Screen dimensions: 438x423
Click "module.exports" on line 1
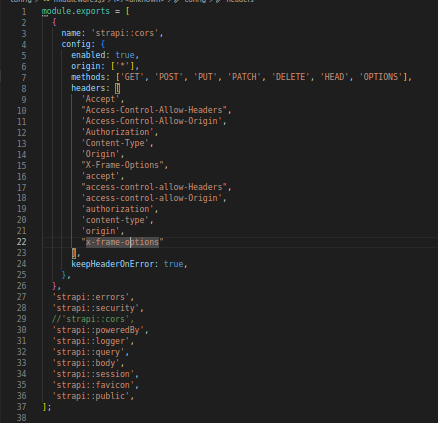coord(76,11)
